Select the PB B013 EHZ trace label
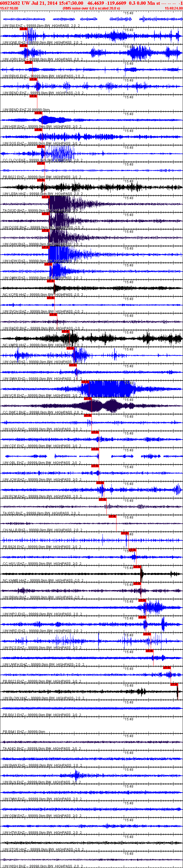The image size is (183, 868). (x=42, y=716)
